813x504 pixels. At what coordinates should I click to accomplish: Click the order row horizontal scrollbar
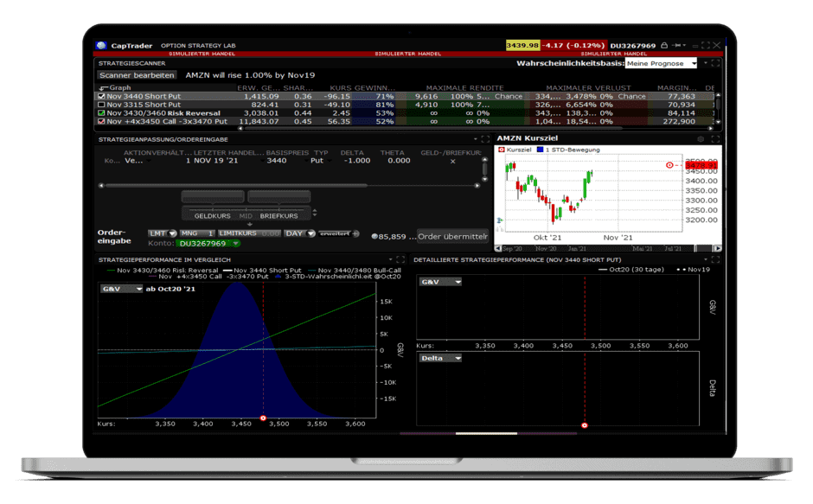289,185
